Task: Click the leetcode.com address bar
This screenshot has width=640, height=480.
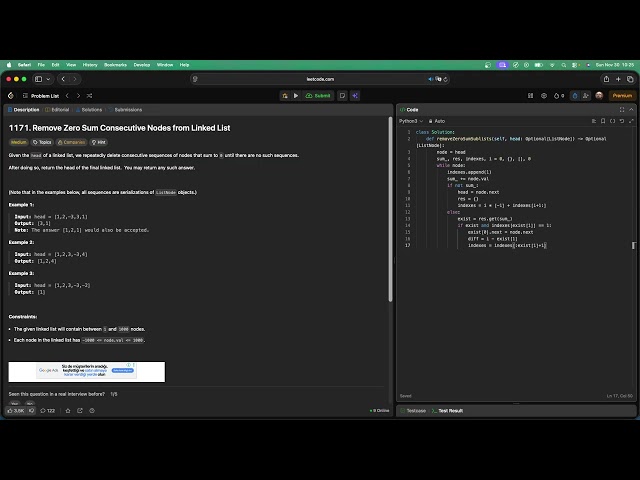Action: pos(320,79)
